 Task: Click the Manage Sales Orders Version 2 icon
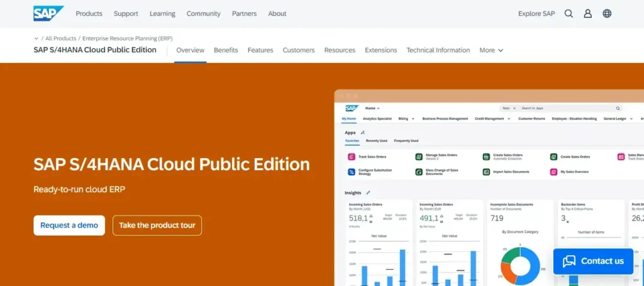tap(418, 157)
